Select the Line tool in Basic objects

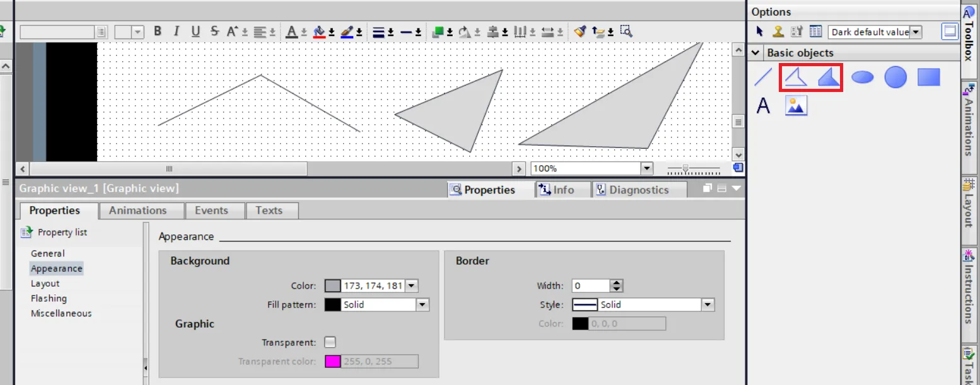pyautogui.click(x=763, y=78)
